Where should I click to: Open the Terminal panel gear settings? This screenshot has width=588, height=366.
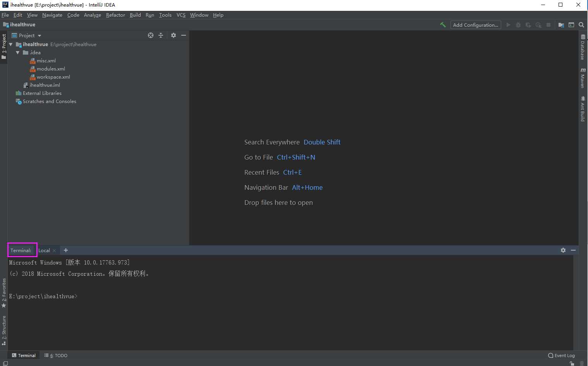(563, 250)
